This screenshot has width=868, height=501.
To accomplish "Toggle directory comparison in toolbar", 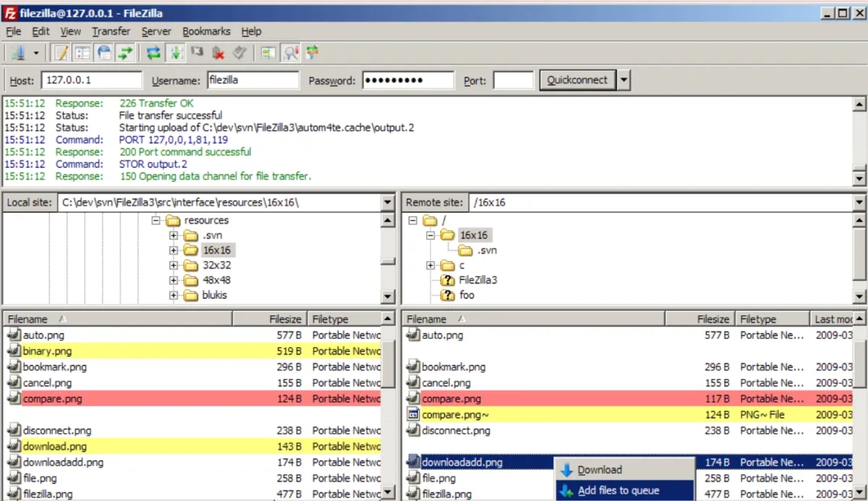I will (x=291, y=53).
